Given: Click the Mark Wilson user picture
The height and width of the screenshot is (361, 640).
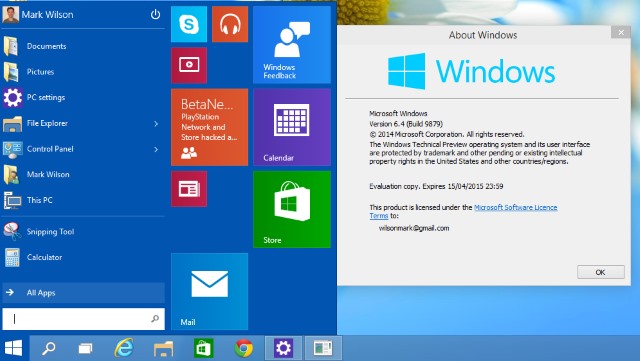Looking at the screenshot, I should [10, 15].
